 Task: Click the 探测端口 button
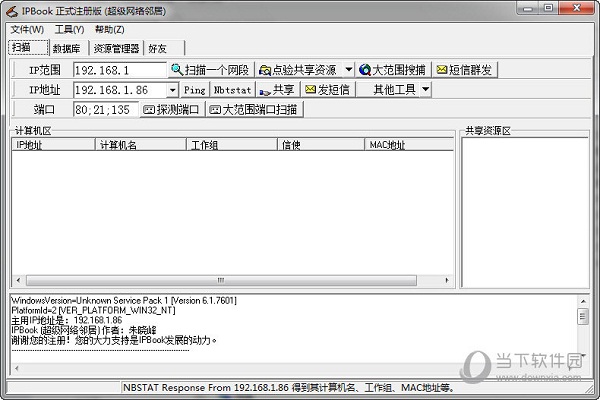[x=171, y=110]
